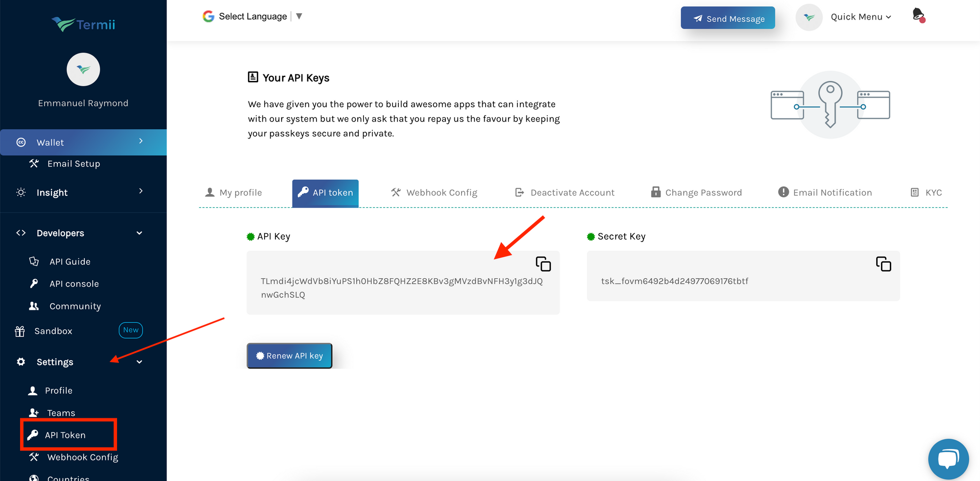
Task: Copy the Secret Key using the copy icon
Action: point(884,264)
